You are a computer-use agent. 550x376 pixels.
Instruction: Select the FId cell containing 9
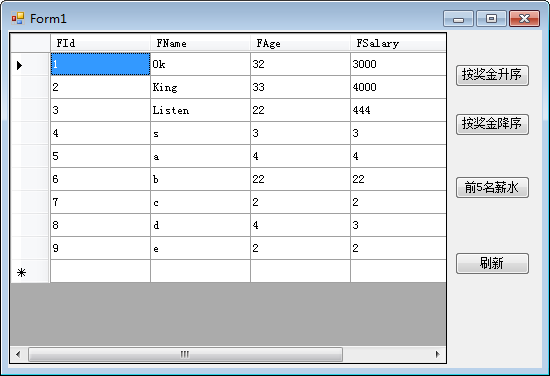pyautogui.click(x=101, y=248)
